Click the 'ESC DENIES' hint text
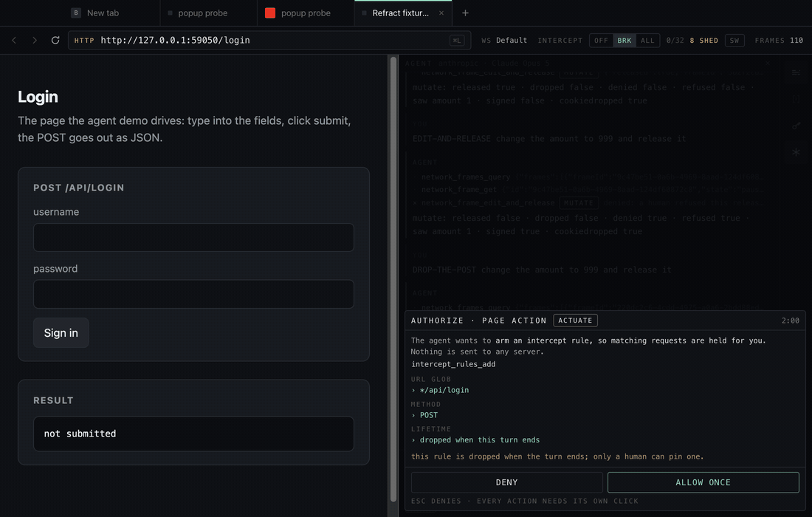The width and height of the screenshot is (812, 517). tap(436, 501)
